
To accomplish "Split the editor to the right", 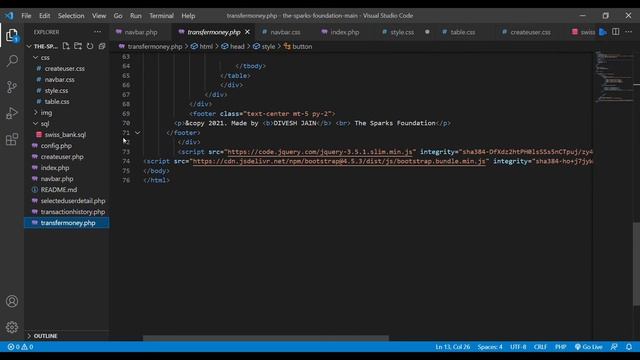I will pyautogui.click(x=616, y=32).
